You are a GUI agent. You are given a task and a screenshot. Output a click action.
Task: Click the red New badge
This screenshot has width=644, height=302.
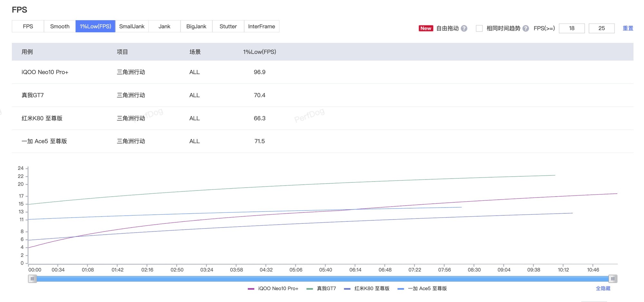[x=425, y=28]
